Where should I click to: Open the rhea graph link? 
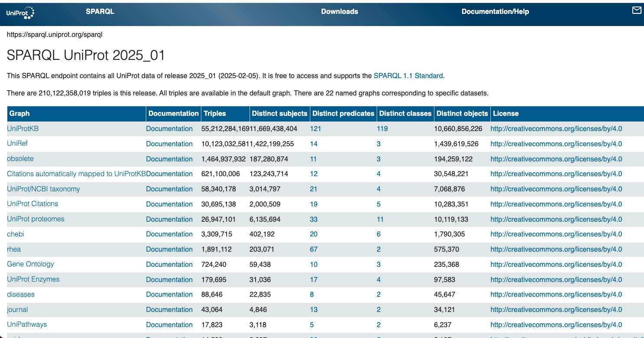14,249
